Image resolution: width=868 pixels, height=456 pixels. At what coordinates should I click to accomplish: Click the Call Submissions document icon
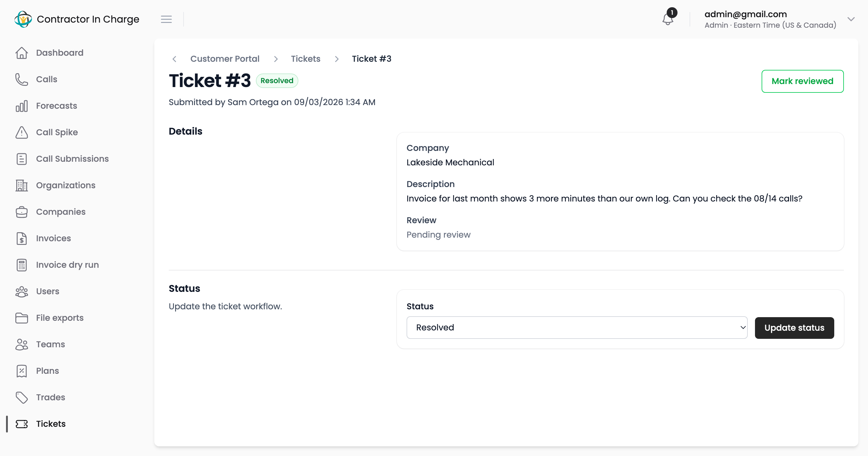(22, 159)
